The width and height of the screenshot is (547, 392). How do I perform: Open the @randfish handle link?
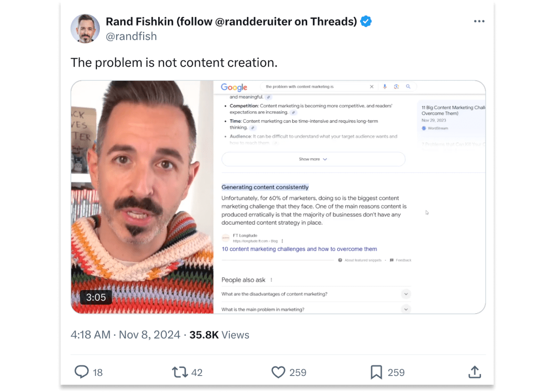tap(131, 36)
